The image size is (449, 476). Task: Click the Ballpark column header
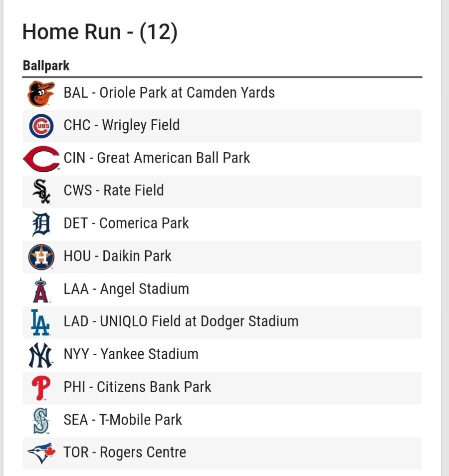coord(46,66)
